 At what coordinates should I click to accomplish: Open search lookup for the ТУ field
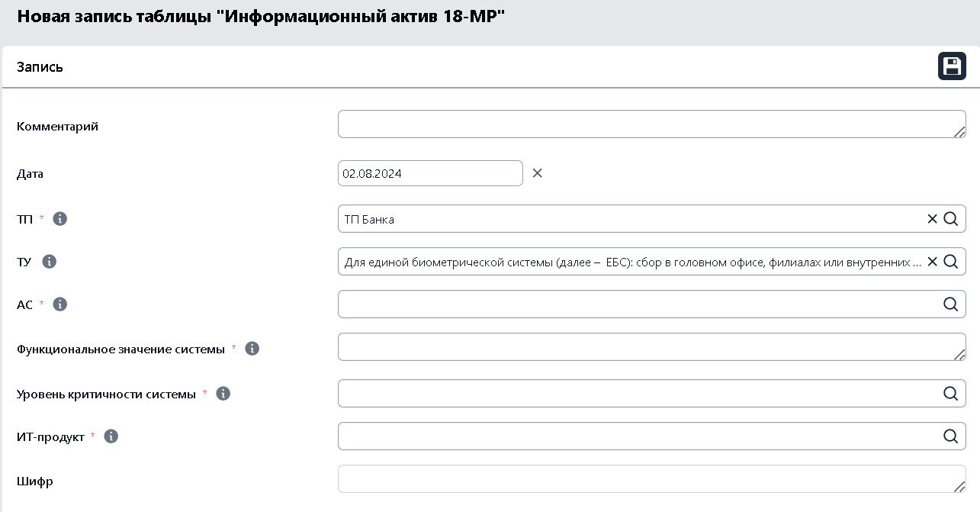(950, 262)
